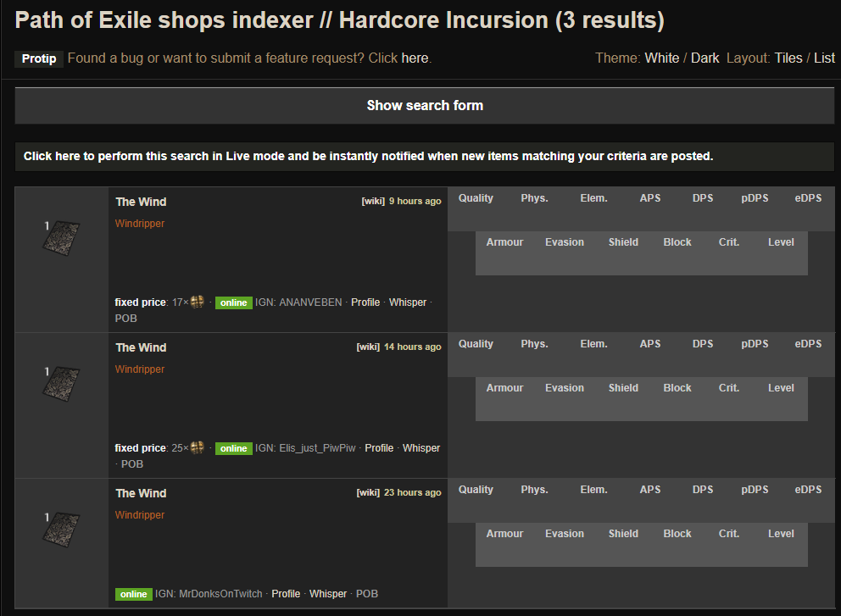Click DPS column header in third listing
The height and width of the screenshot is (616, 841).
pos(703,490)
